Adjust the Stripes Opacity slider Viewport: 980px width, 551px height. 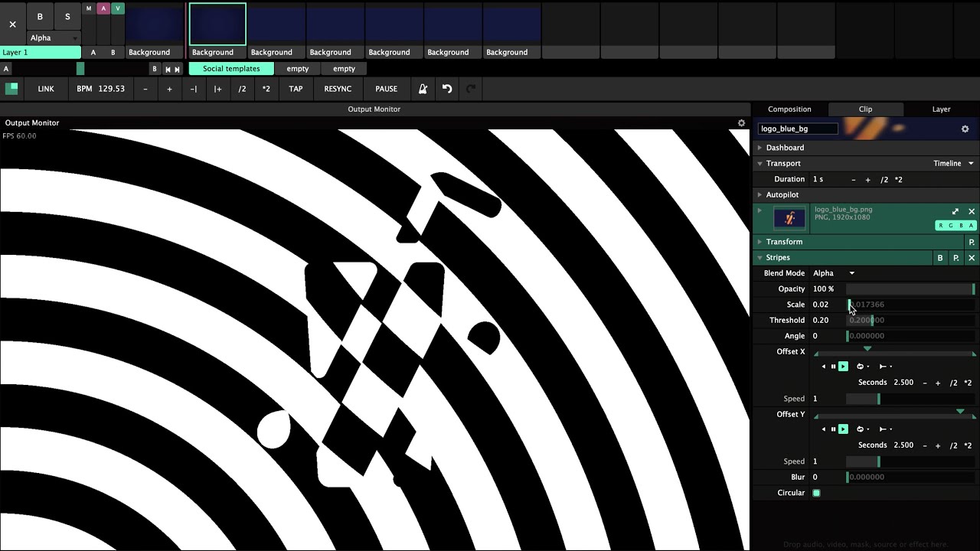[910, 289]
